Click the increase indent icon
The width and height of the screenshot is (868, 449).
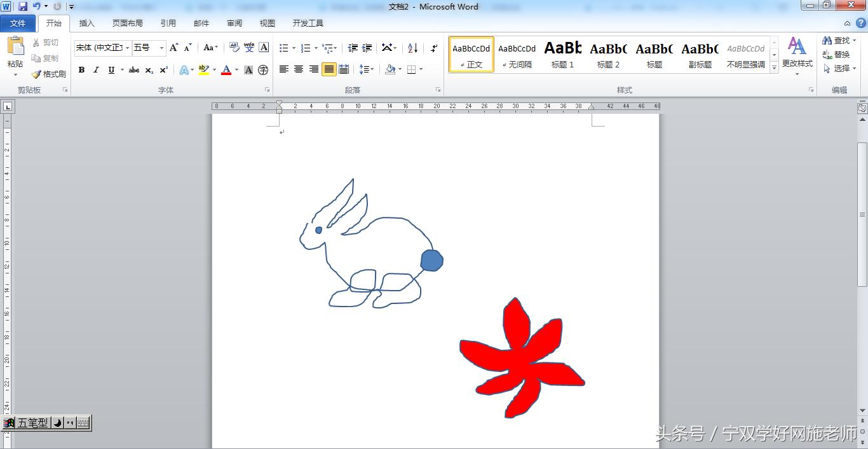pos(367,48)
